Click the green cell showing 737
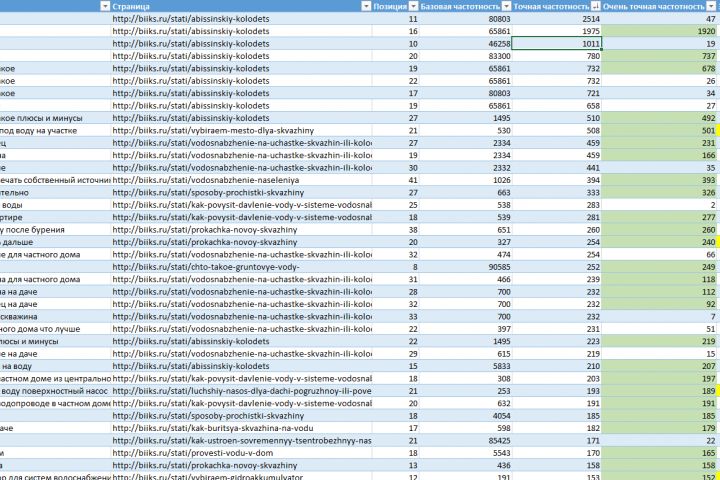Image resolution: width=720 pixels, height=480 pixels. pos(660,56)
